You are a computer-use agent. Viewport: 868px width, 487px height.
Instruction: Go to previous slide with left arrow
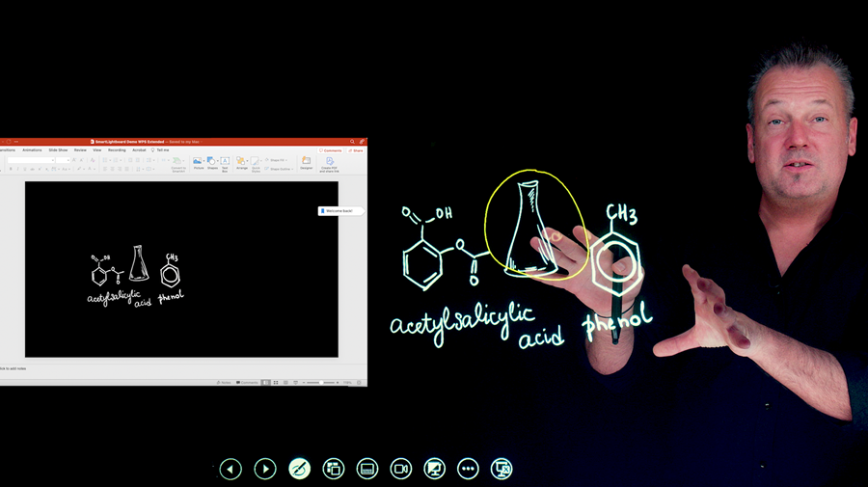(x=231, y=469)
